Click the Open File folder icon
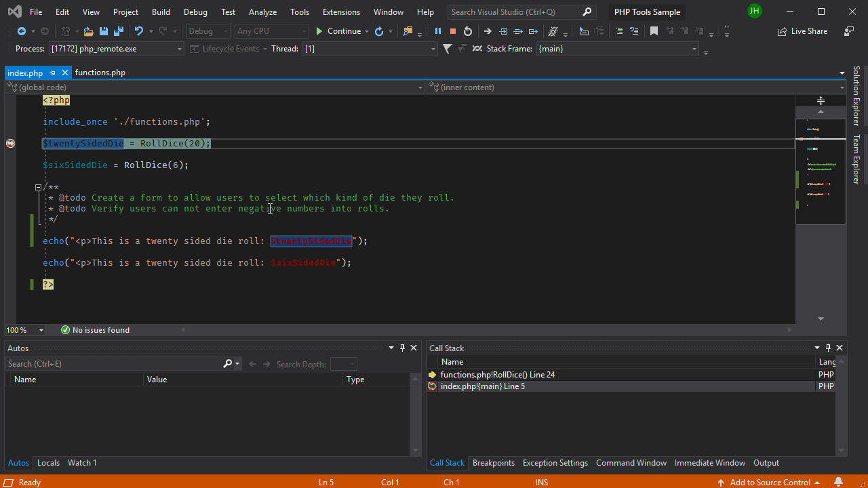Image resolution: width=868 pixels, height=488 pixels. (x=88, y=31)
